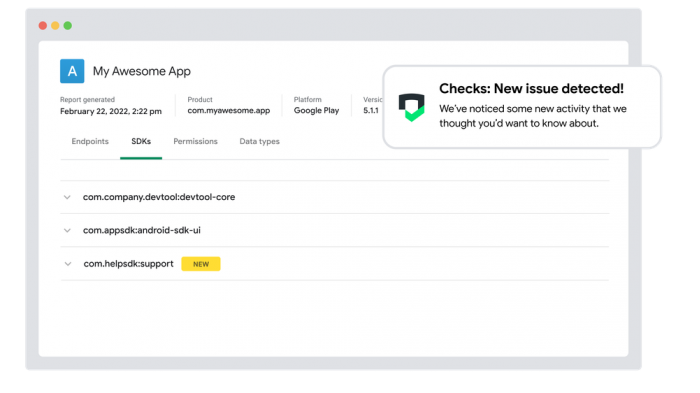The image size is (700, 393).
Task: Expand the com.company.devtool:devtool-core row chevron
Action: [67, 197]
